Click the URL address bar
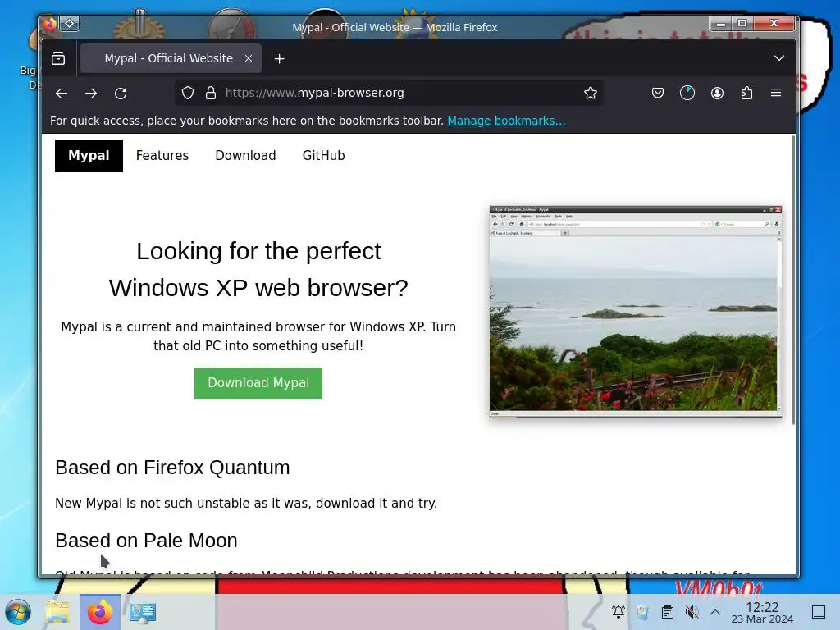This screenshot has width=840, height=630. [x=388, y=93]
